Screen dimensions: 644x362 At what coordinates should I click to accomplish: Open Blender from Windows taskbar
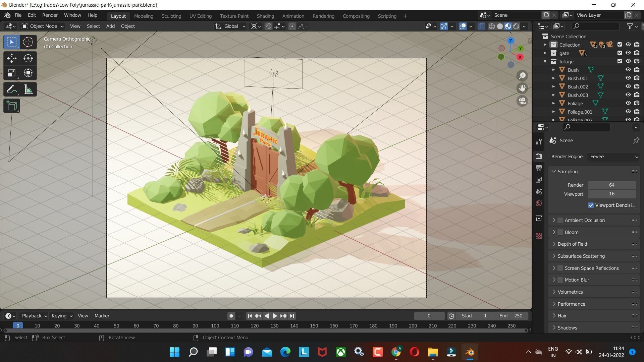tap(470, 352)
